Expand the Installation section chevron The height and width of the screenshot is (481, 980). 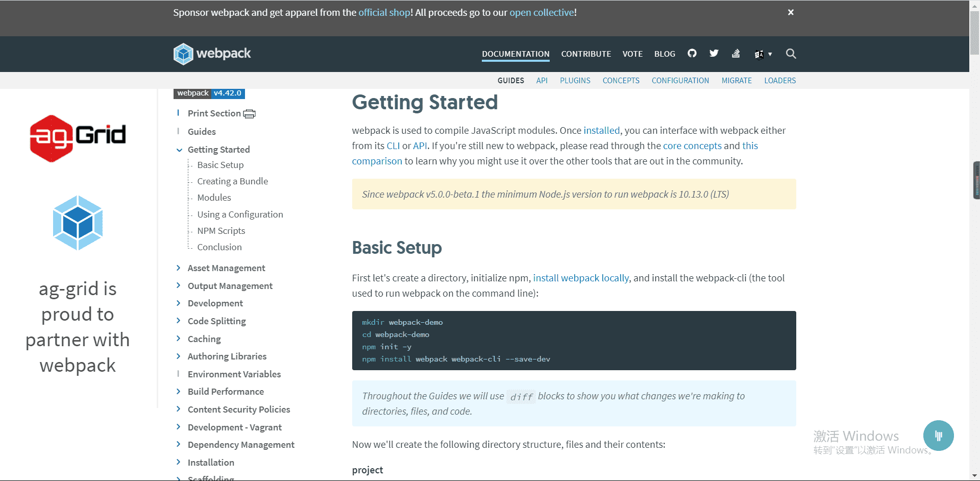(178, 462)
